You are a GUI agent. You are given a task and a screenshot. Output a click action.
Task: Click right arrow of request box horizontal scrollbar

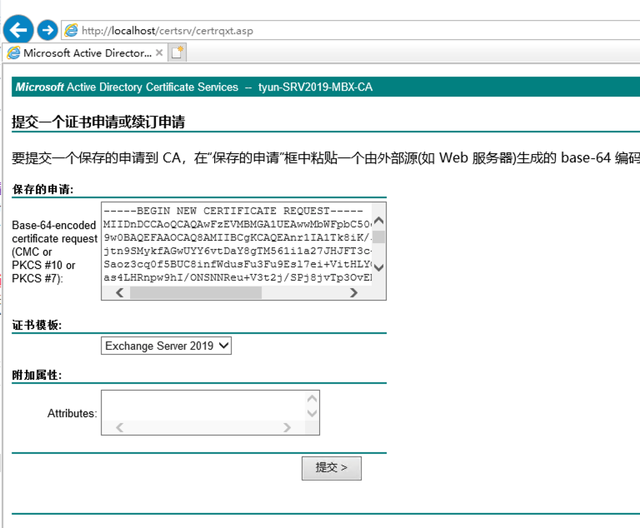354,293
